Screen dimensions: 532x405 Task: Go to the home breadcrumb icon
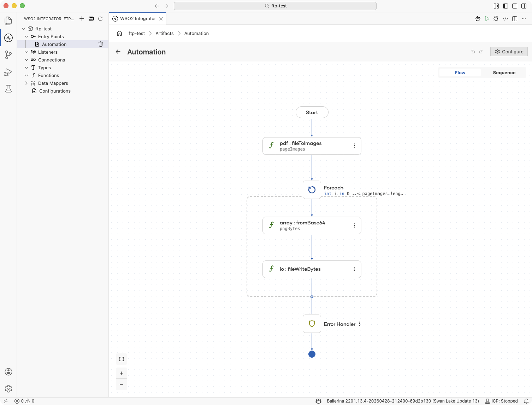[119, 33]
